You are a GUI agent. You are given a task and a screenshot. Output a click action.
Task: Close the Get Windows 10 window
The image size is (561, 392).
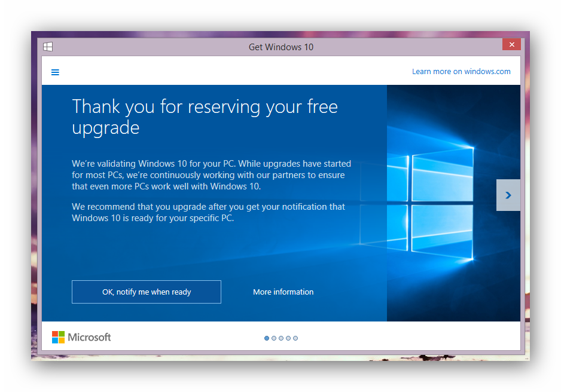[511, 44]
